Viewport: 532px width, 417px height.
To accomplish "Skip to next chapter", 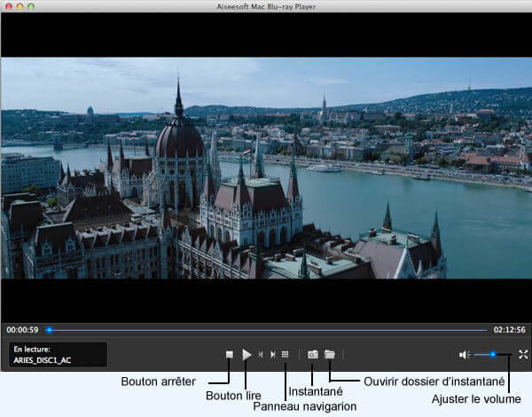I will tap(272, 354).
